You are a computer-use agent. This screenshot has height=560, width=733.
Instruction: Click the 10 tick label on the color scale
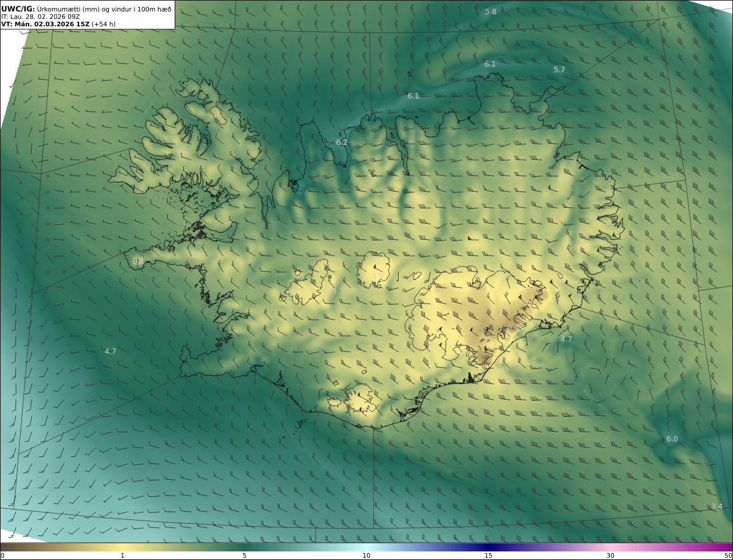tap(366, 555)
